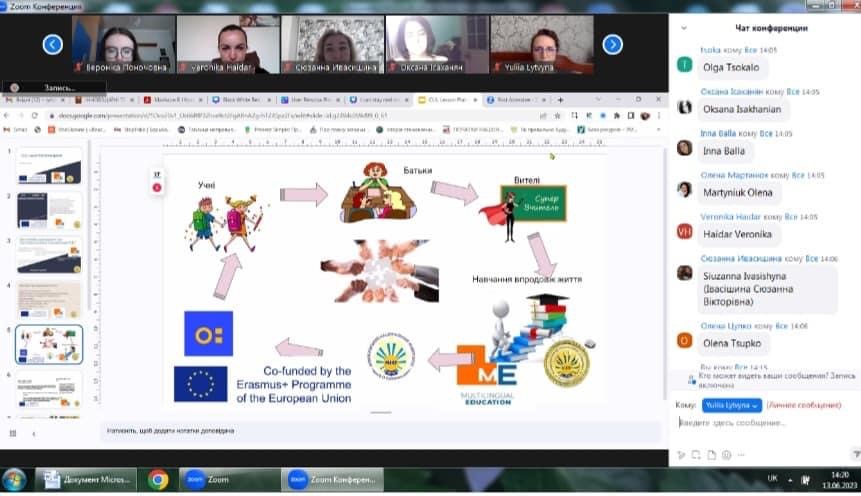
Task: Switch to the first browser tab
Action: point(34,100)
